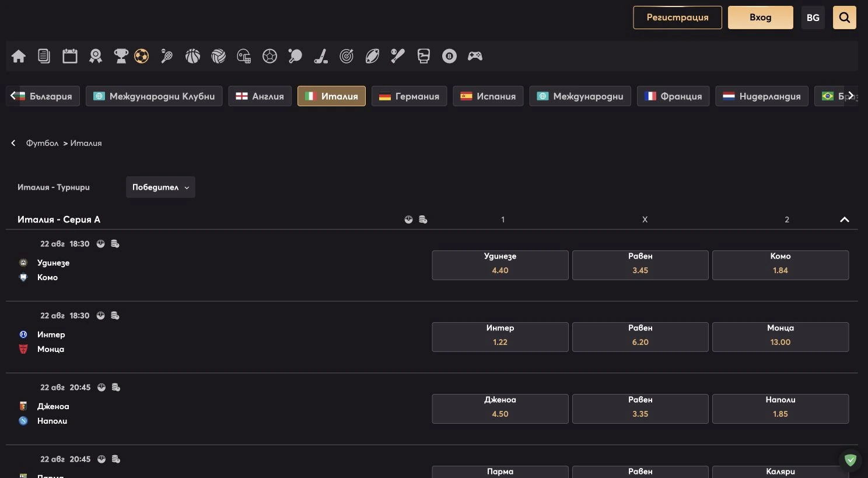This screenshot has height=478, width=868.
Task: Open the document list icon in sports bar
Action: point(44,56)
